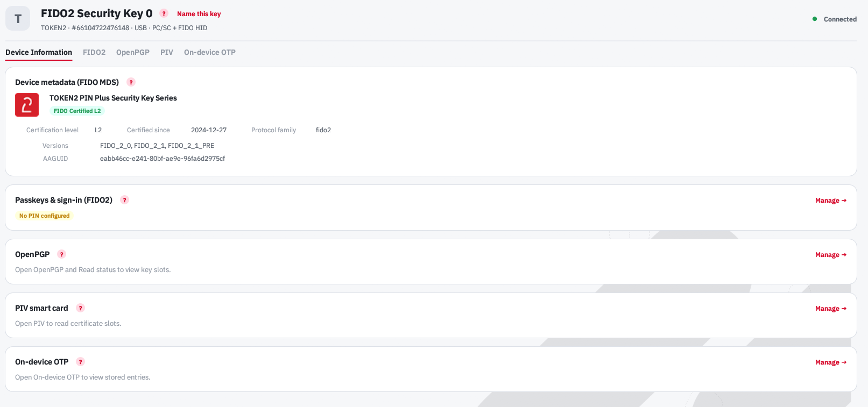
Task: Manage Passkeys & sign-in (FIDO2)
Action: [831, 201]
